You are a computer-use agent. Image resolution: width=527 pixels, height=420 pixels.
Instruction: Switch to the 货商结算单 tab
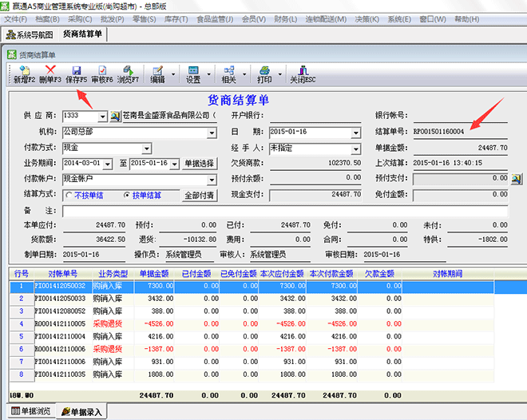[82, 34]
